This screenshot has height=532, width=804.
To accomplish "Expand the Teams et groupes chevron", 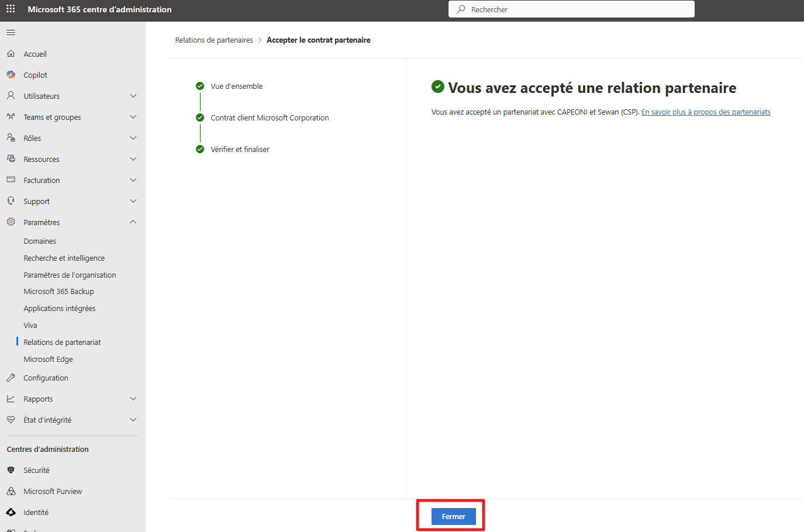I will coord(133,117).
